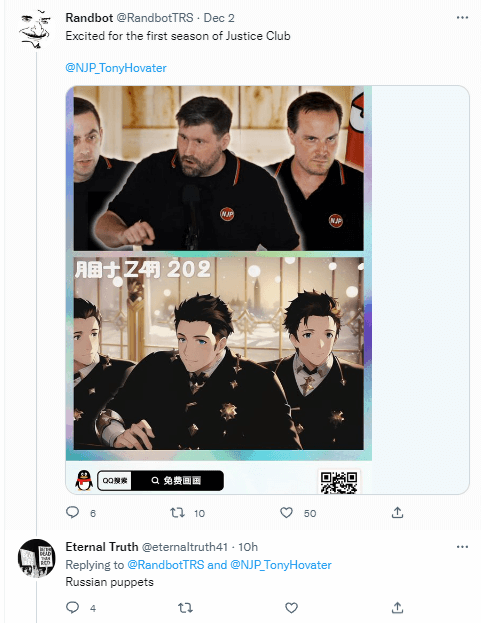This screenshot has width=481, height=623.
Task: Open more options on Eternal Truth's reply
Action: pyautogui.click(x=462, y=547)
